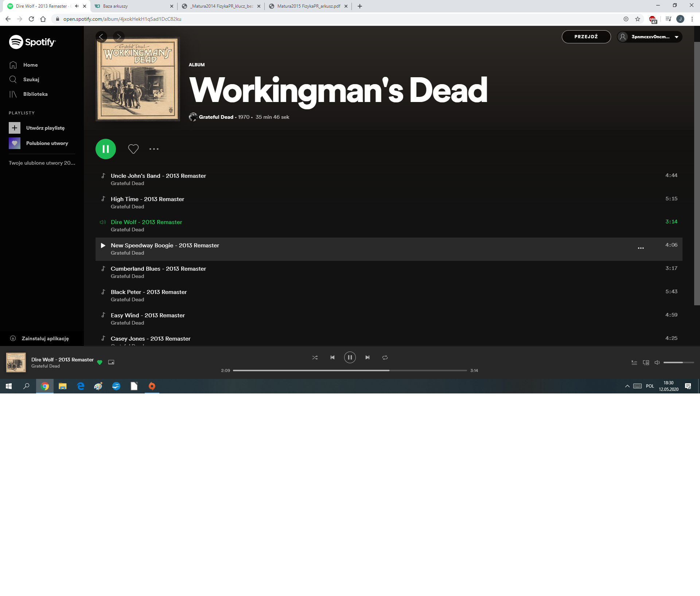Click the browser home button

tap(43, 19)
